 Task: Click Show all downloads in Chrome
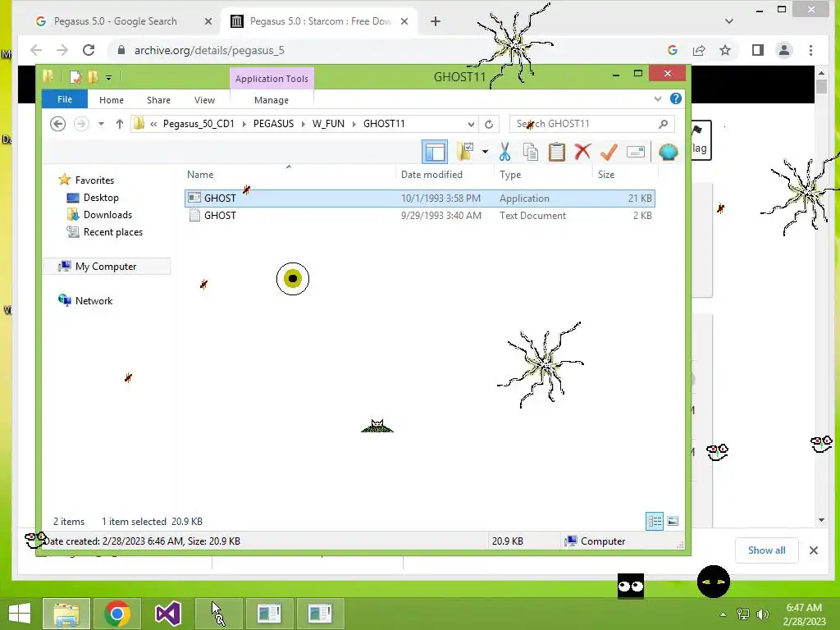[767, 550]
